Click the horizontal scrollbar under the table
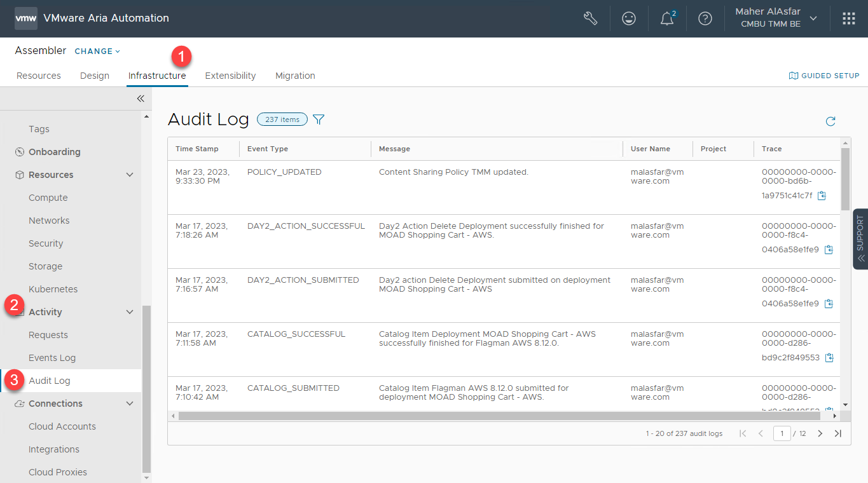The image size is (868, 483). [x=496, y=416]
